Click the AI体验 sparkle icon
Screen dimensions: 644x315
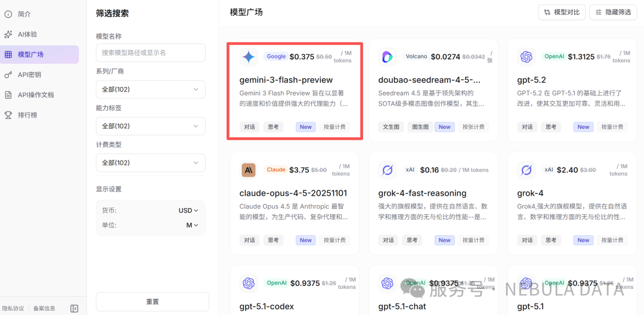click(8, 34)
